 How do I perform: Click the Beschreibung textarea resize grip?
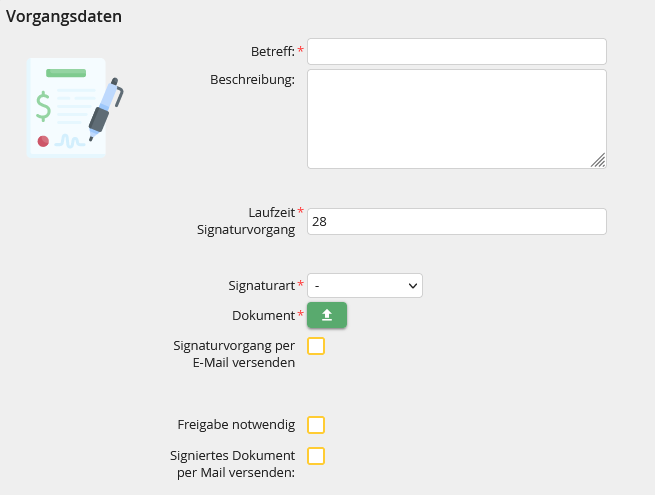pos(598,160)
